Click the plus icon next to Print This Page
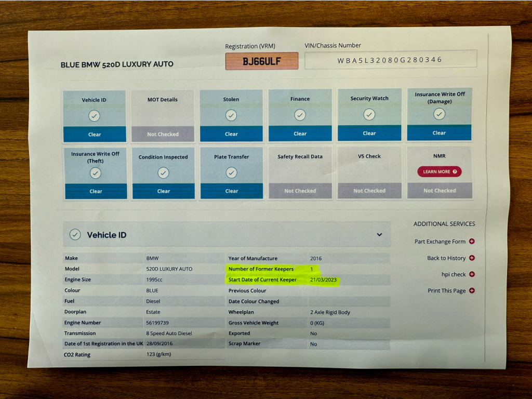Screen dimensions: 532x399 click(x=472, y=290)
